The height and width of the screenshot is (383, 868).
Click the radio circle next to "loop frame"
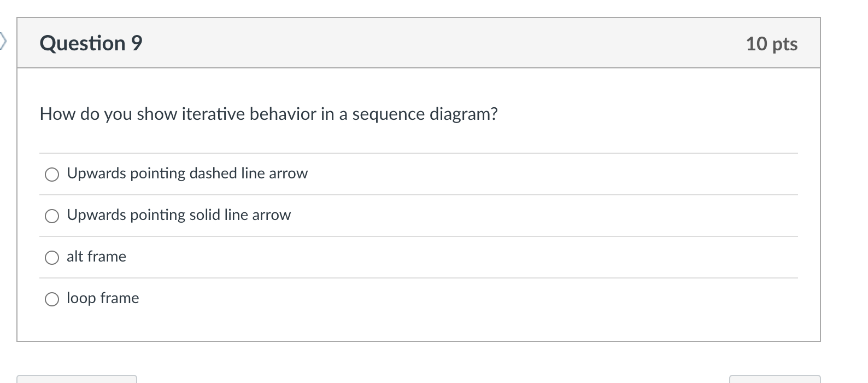52,299
